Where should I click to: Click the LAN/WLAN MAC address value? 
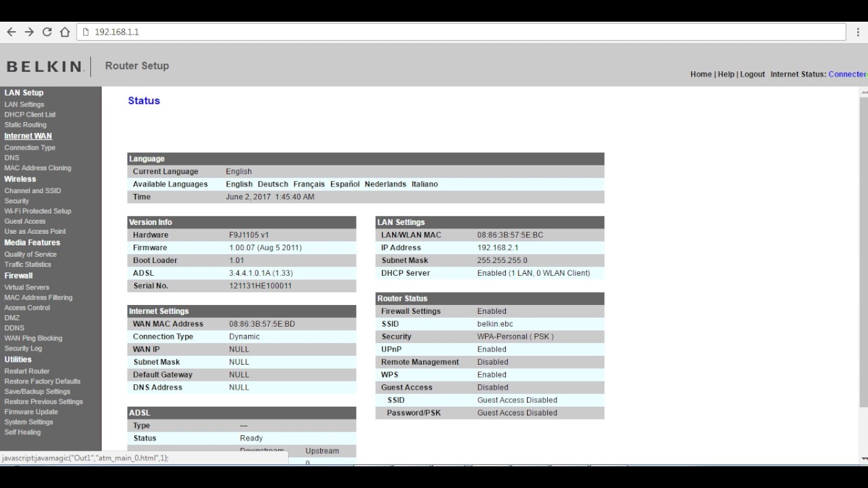[x=510, y=235]
